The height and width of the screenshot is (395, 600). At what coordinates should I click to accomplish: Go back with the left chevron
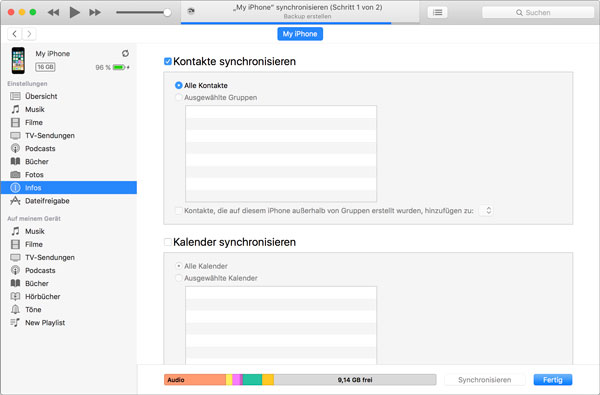pos(15,34)
